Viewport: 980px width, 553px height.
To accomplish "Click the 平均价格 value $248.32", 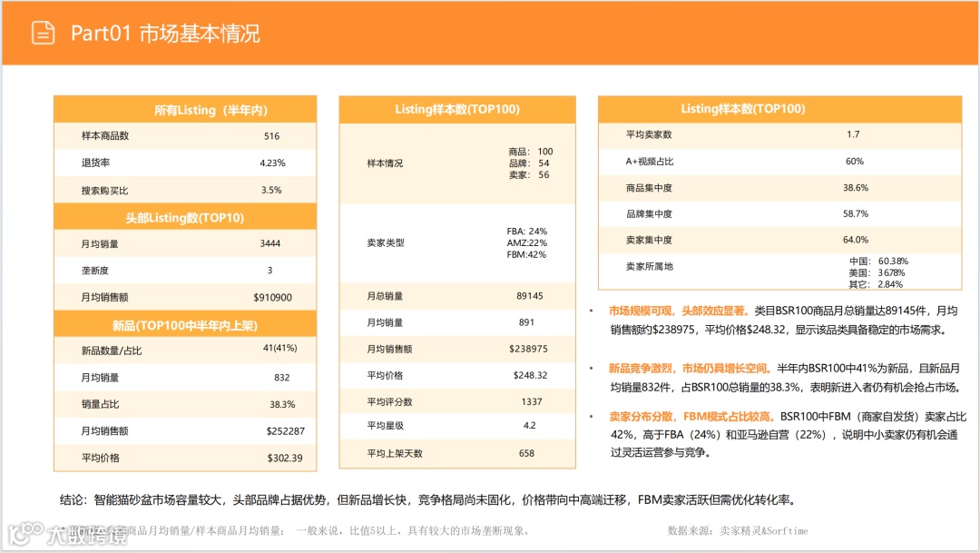I will [530, 375].
